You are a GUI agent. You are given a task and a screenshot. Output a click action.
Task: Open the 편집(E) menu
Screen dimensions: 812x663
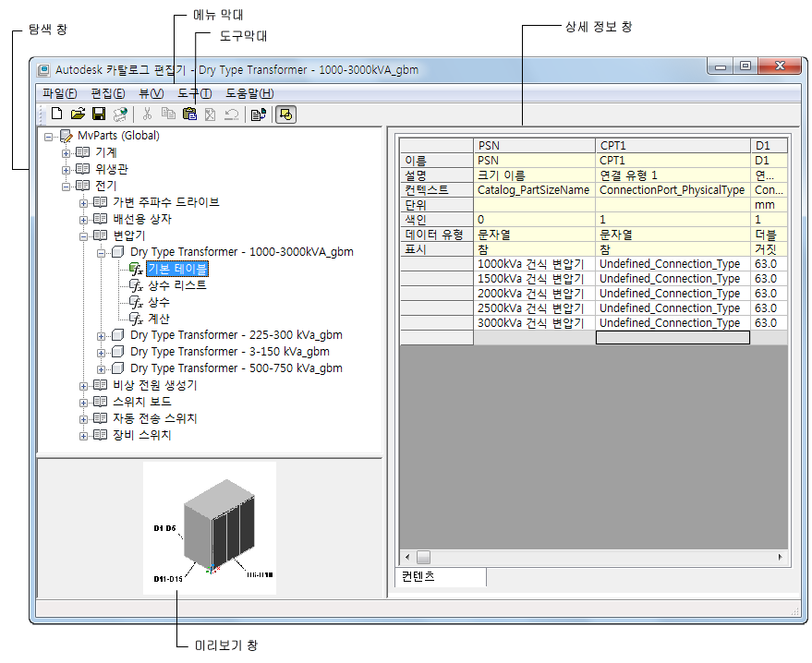[x=108, y=93]
